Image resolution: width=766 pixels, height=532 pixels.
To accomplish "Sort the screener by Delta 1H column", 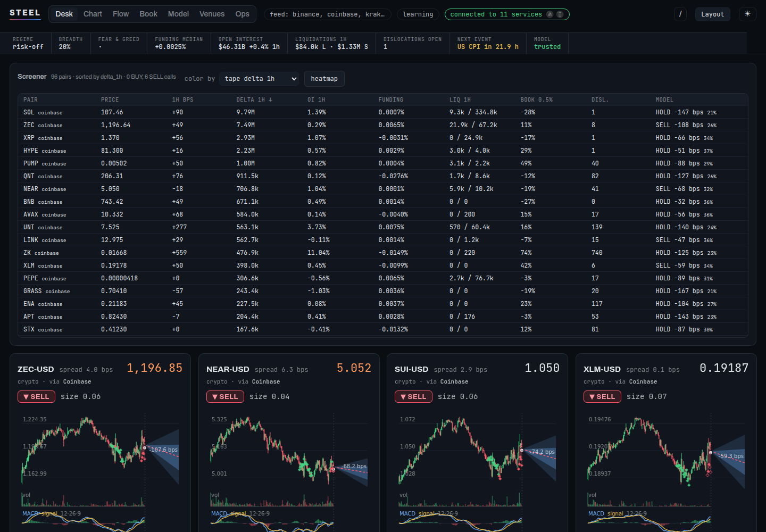I will click(254, 99).
